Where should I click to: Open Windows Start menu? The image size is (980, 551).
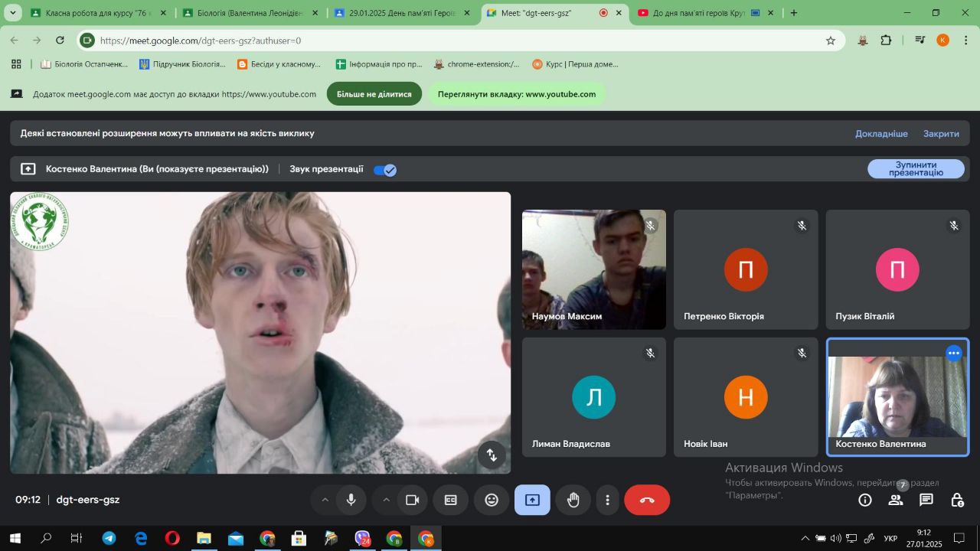15,539
